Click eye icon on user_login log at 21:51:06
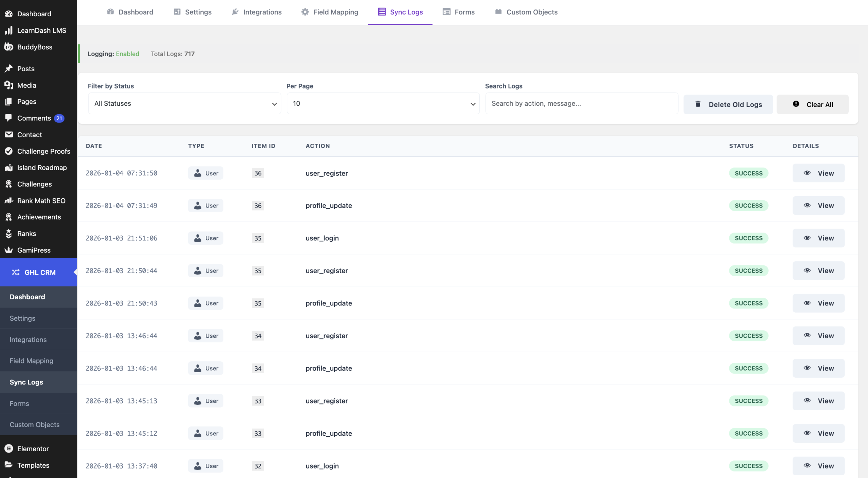The height and width of the screenshot is (478, 868). (807, 238)
